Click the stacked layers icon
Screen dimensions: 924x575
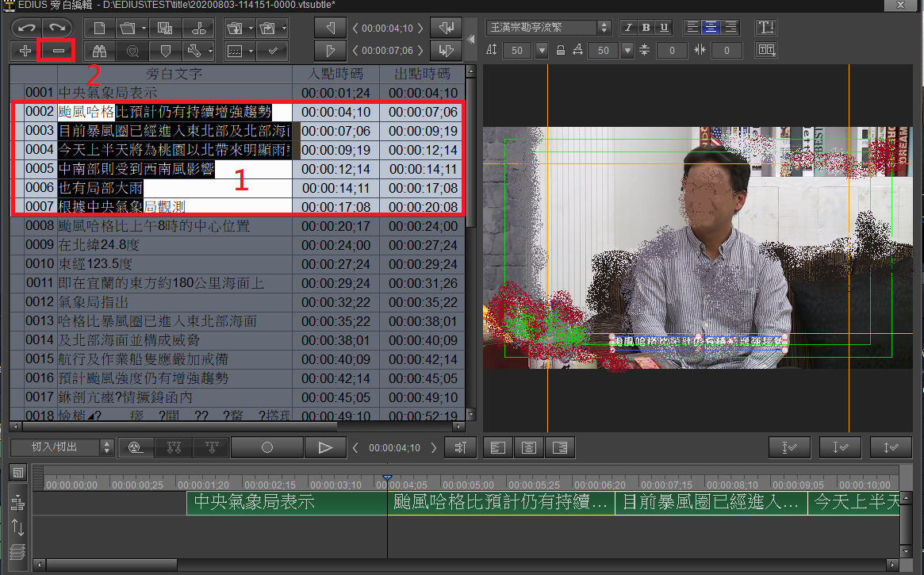(x=18, y=552)
